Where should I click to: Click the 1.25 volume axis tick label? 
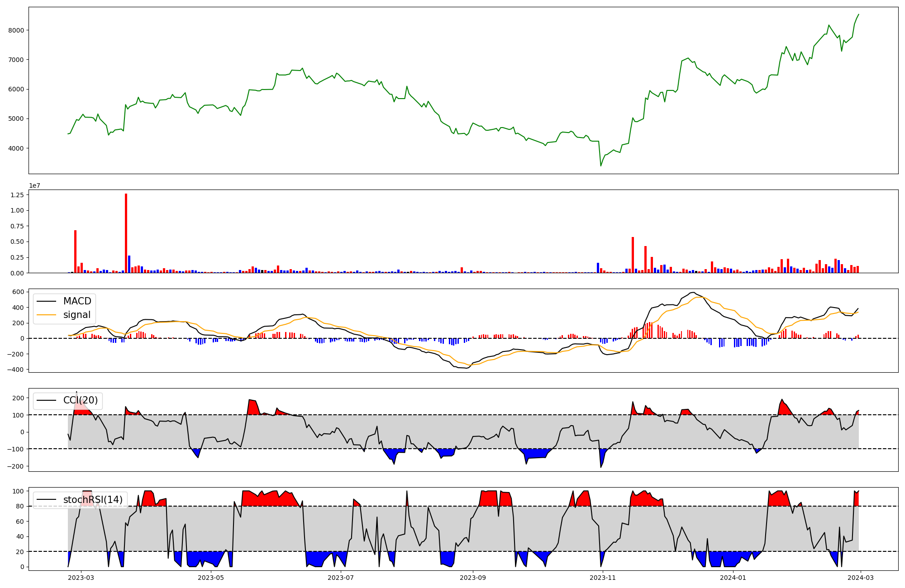[x=16, y=195]
